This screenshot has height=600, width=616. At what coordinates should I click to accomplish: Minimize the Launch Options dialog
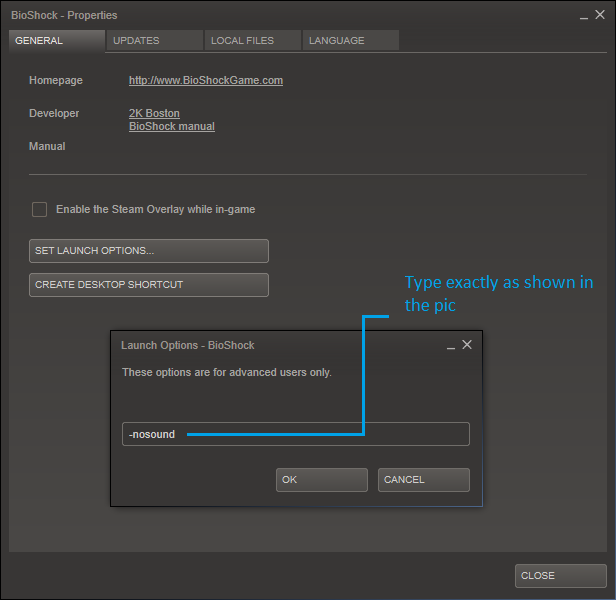point(451,347)
